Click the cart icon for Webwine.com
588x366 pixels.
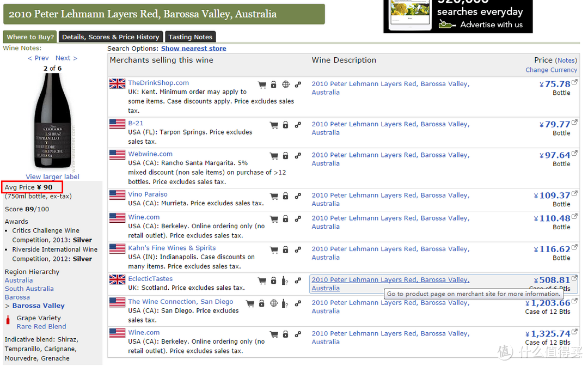(274, 156)
